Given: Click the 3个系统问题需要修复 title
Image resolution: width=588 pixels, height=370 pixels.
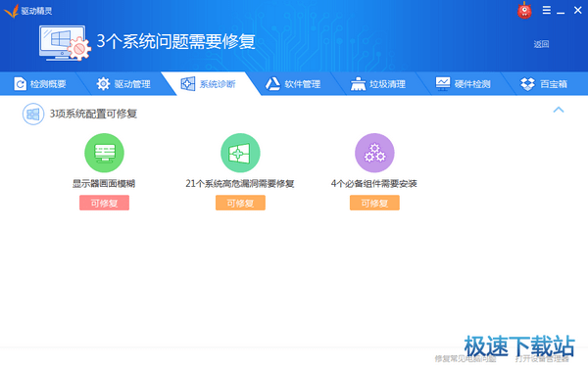Looking at the screenshot, I should pos(175,41).
